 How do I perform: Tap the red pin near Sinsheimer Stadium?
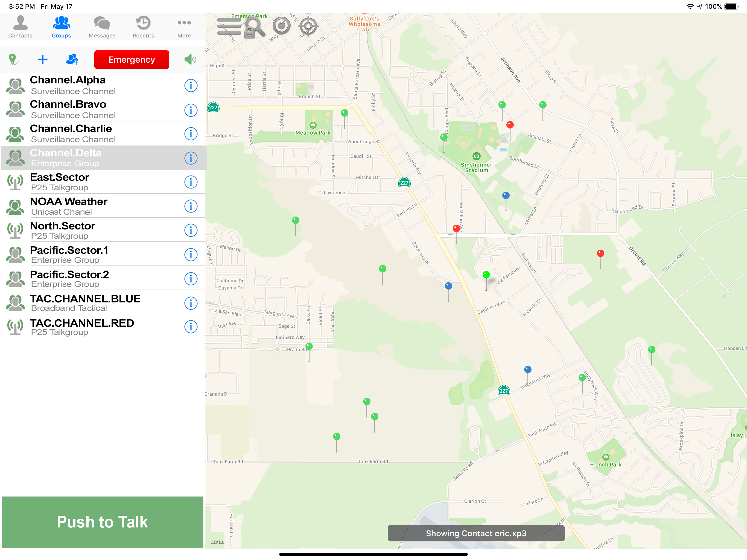point(510,125)
